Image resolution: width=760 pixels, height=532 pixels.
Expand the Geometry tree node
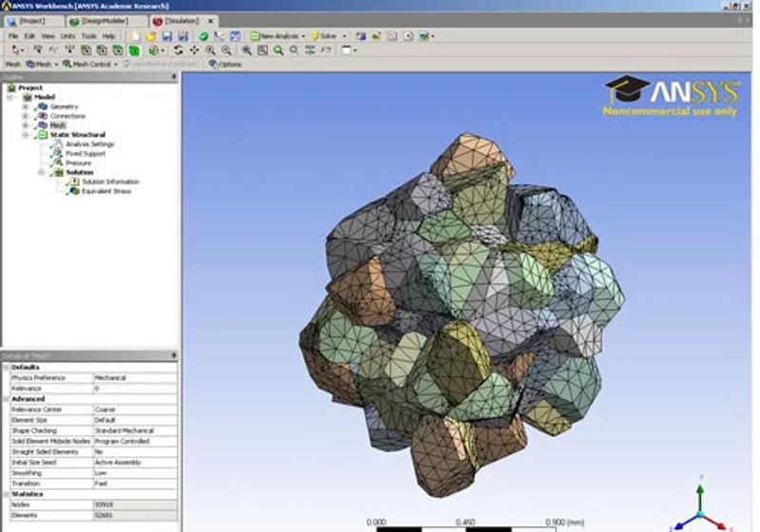[x=26, y=106]
